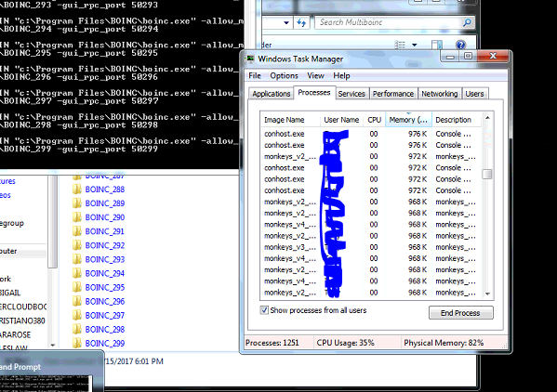This screenshot has height=392, width=557.
Task: Toggle Show processes from all users checkbox
Action: point(264,310)
